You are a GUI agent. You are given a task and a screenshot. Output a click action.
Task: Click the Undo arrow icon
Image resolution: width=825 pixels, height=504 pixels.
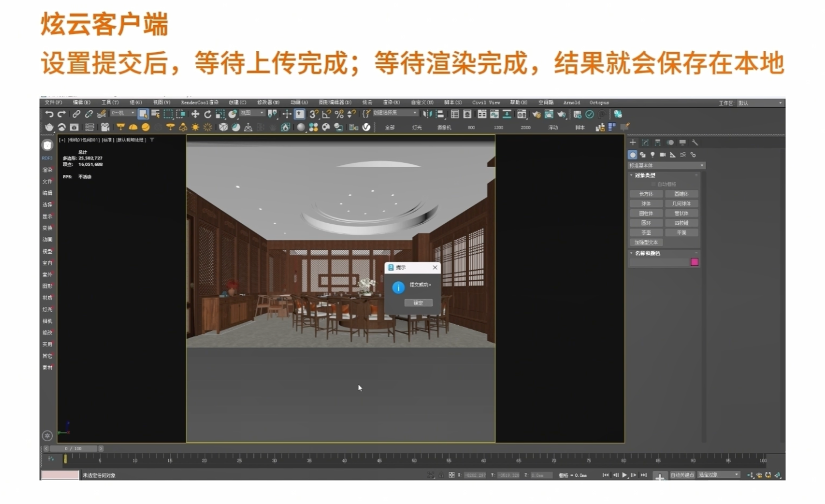pyautogui.click(x=49, y=114)
